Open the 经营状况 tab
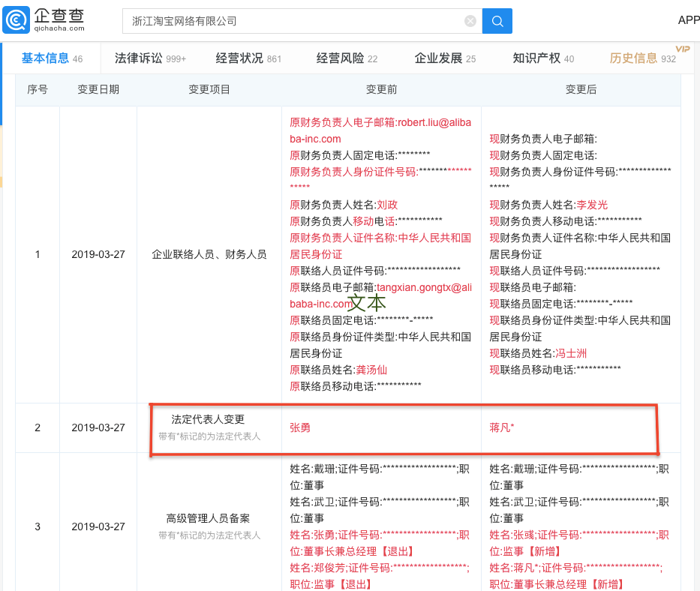The image size is (700, 591). (239, 58)
